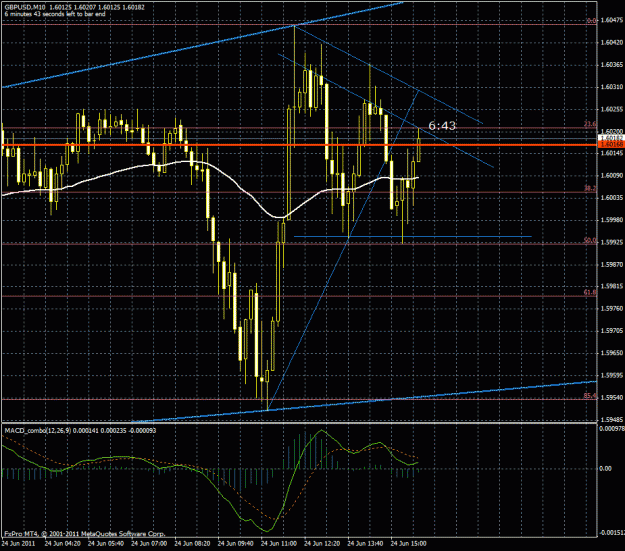
Task: Click the '24 Jun 12:20' time label
Action: click(322, 543)
